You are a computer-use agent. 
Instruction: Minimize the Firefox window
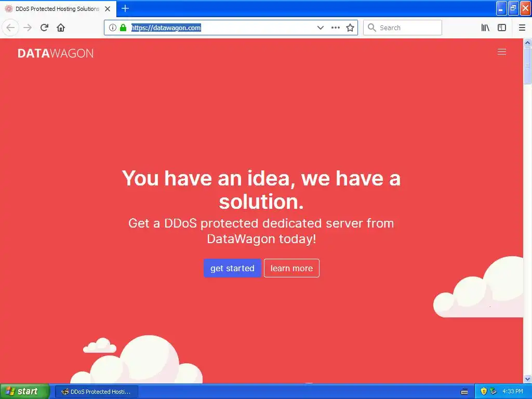click(501, 8)
